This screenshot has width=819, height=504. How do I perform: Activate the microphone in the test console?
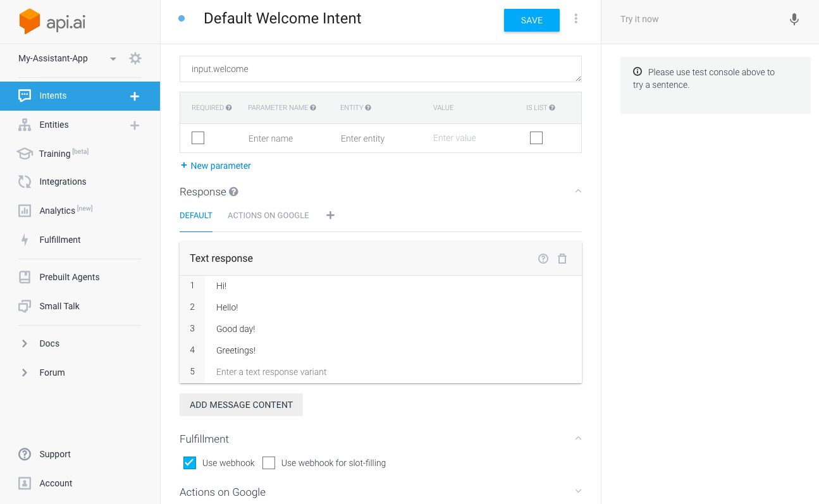click(x=794, y=19)
